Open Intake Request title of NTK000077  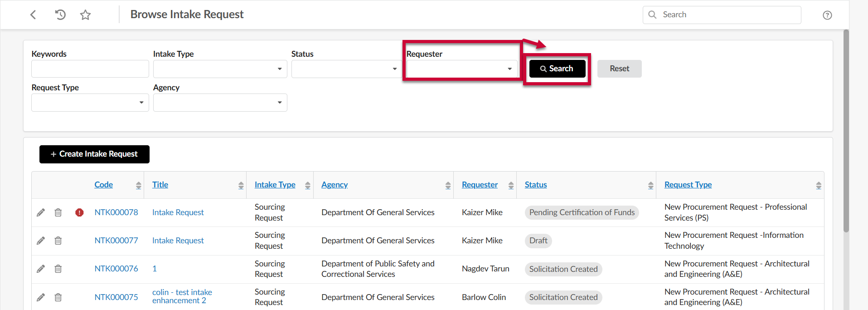(x=178, y=241)
